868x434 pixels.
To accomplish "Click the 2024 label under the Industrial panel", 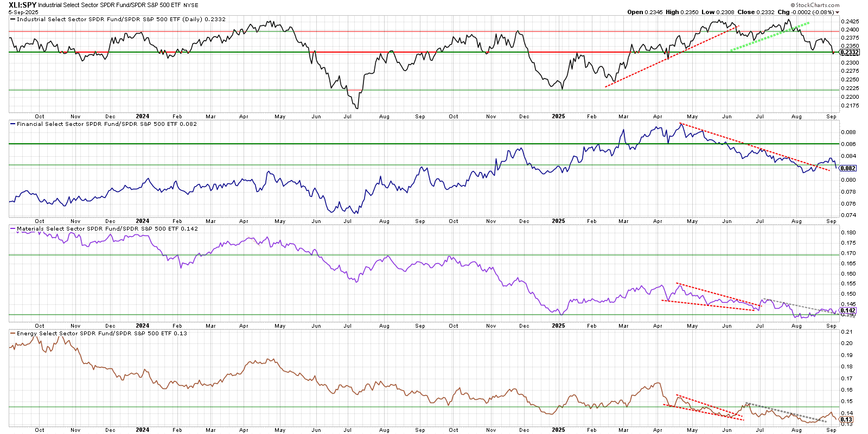I will pos(143,116).
